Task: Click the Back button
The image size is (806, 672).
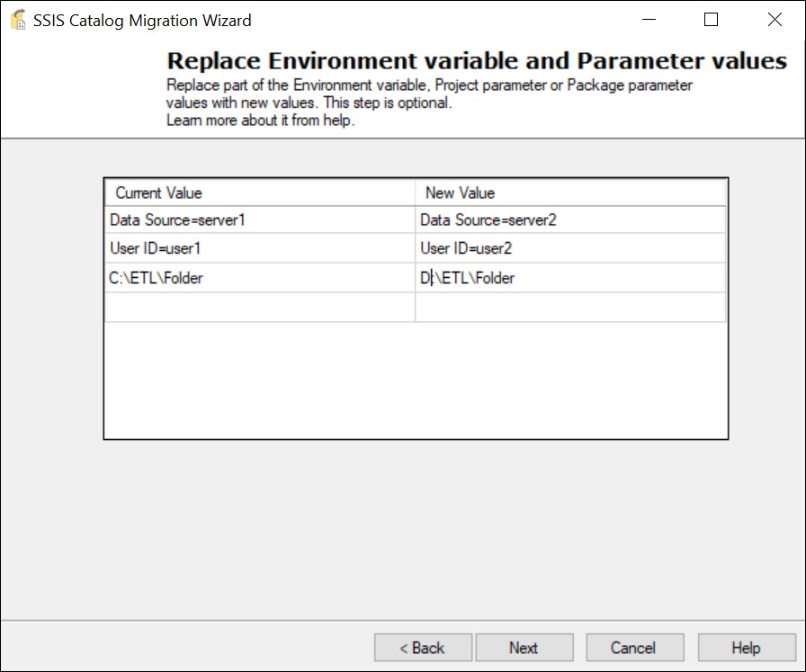Action: coord(422,647)
